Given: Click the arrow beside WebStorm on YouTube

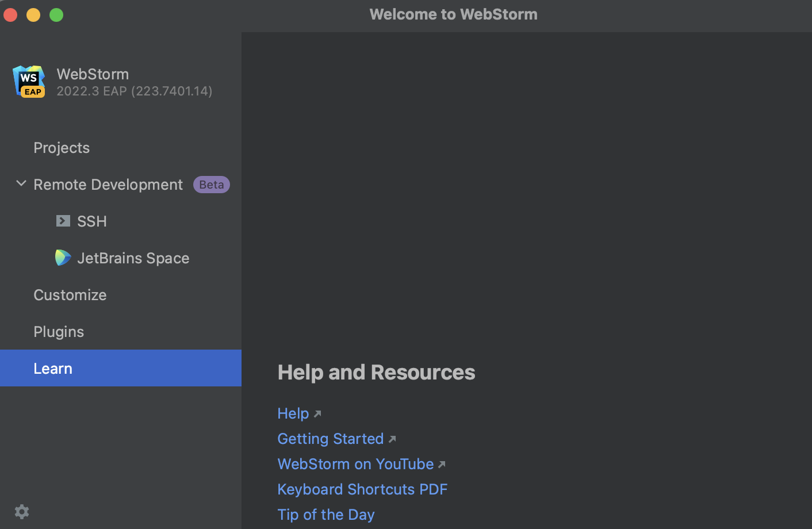Looking at the screenshot, I should [x=442, y=465].
